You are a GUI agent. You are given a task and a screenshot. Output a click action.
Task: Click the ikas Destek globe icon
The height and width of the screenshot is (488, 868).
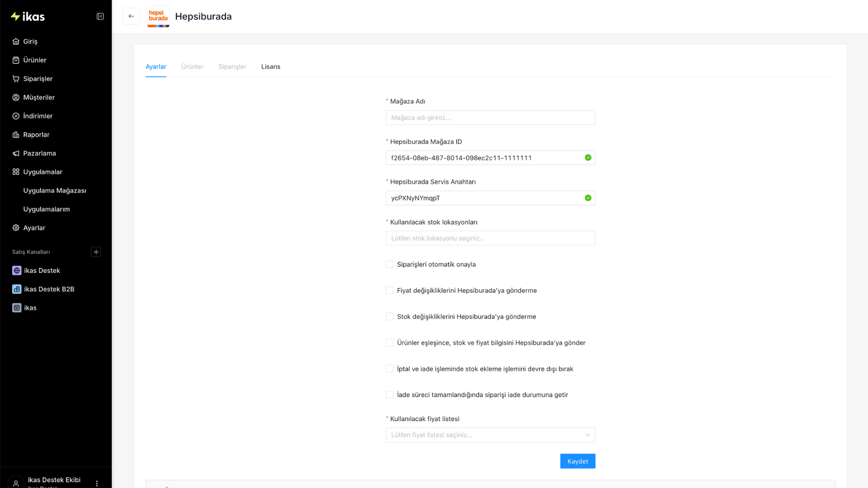point(17,271)
